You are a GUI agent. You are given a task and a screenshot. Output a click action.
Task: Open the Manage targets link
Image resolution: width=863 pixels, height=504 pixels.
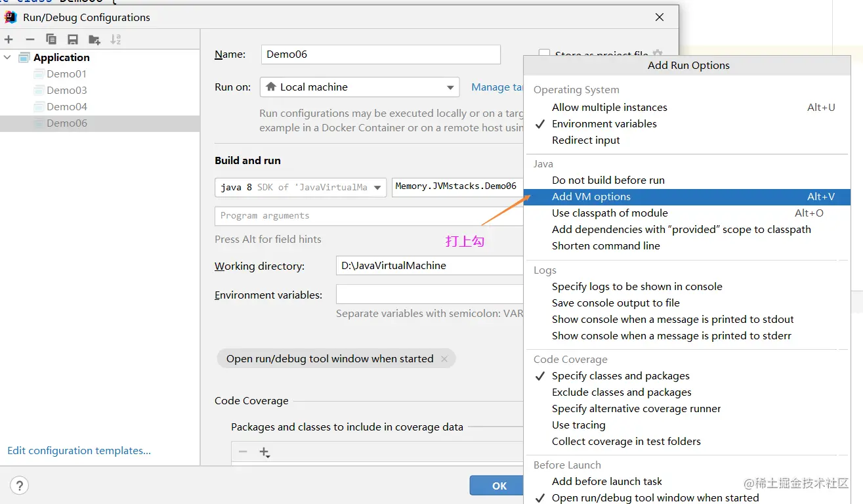[x=497, y=87]
